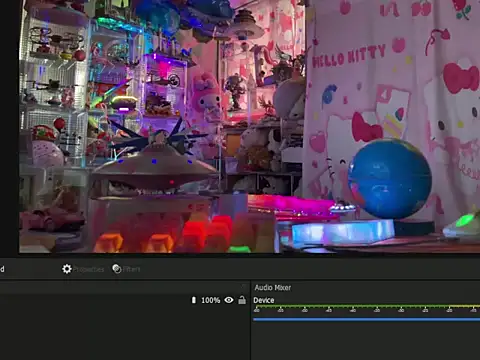
Task: Click the Properties gear icon
Action: pos(67,269)
